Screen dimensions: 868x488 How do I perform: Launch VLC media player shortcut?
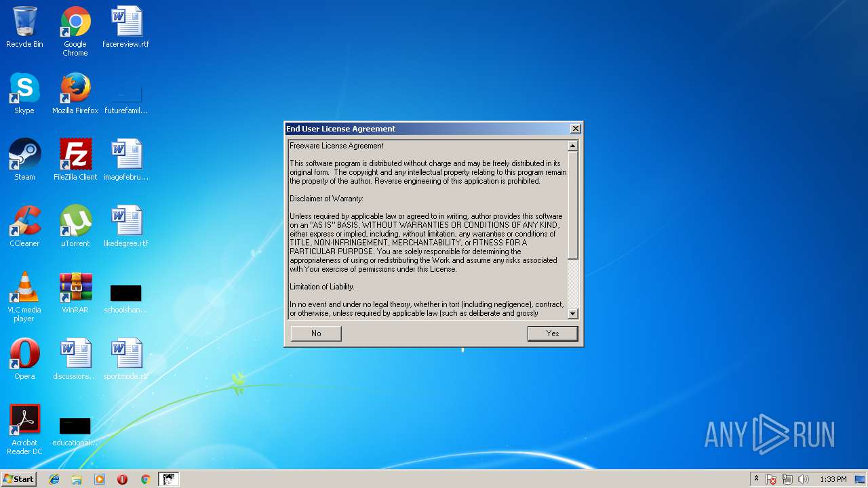[x=24, y=297]
